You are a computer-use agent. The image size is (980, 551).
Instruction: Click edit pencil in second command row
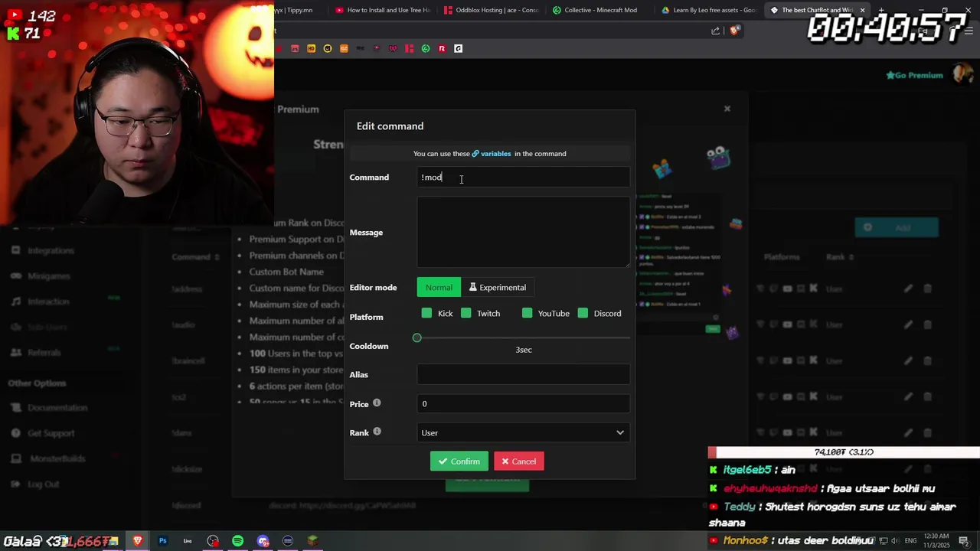[908, 324]
